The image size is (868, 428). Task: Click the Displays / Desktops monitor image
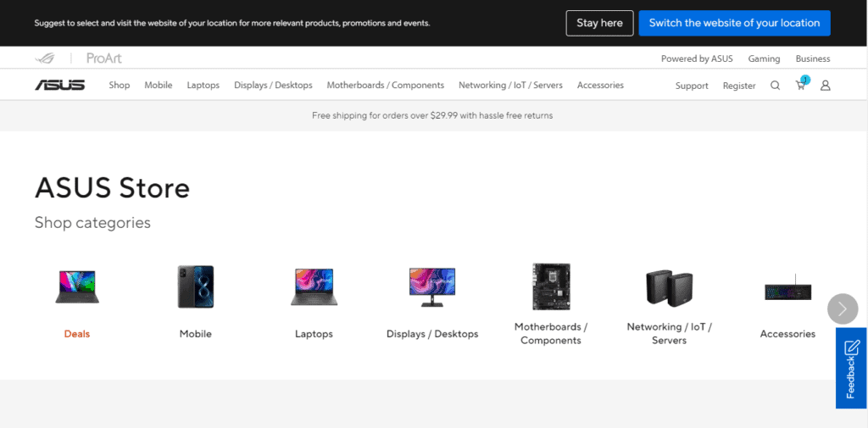pos(432,286)
